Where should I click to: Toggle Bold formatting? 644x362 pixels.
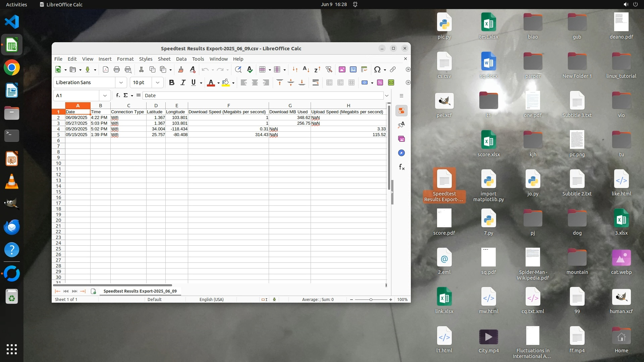tap(172, 82)
